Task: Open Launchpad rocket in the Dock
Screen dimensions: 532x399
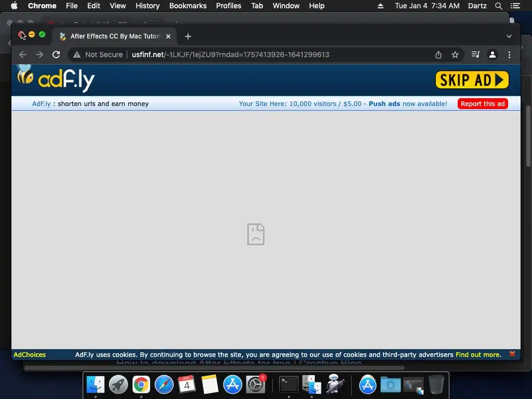Action: point(118,384)
